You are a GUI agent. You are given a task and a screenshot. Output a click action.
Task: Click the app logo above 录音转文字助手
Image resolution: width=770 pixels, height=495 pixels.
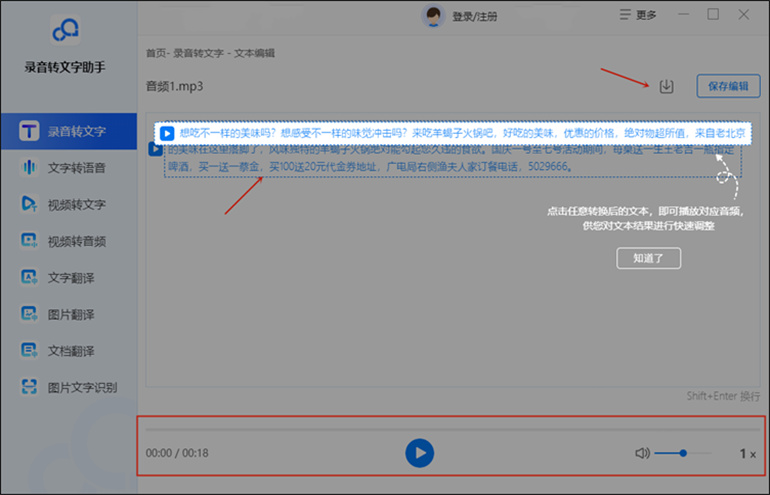(x=65, y=30)
